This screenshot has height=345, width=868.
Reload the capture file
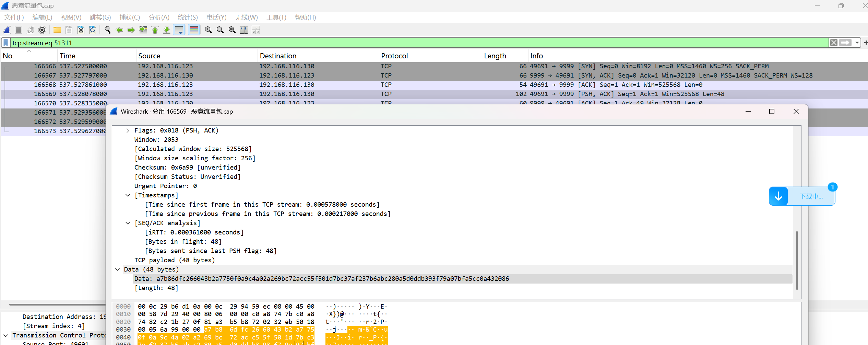coord(93,30)
